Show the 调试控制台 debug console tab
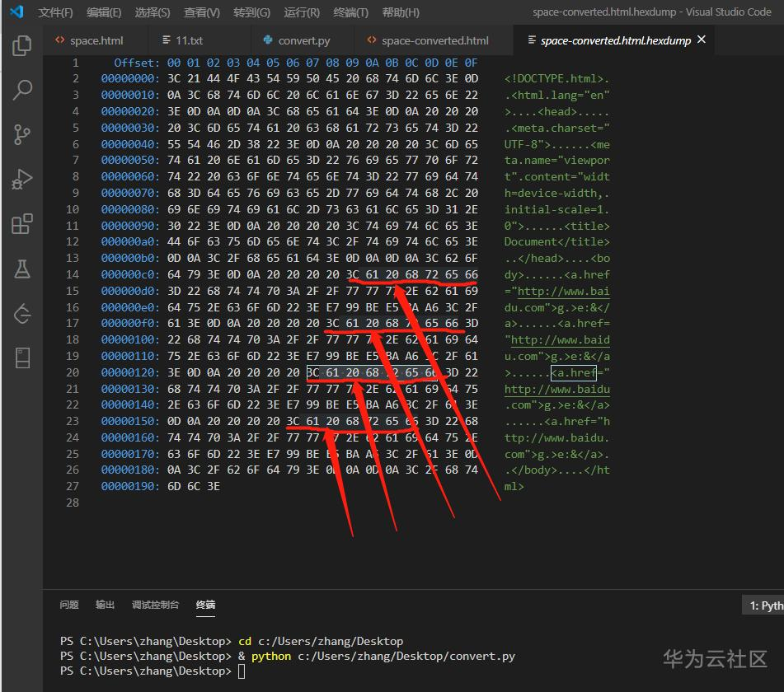The width and height of the screenshot is (784, 692). point(155,605)
